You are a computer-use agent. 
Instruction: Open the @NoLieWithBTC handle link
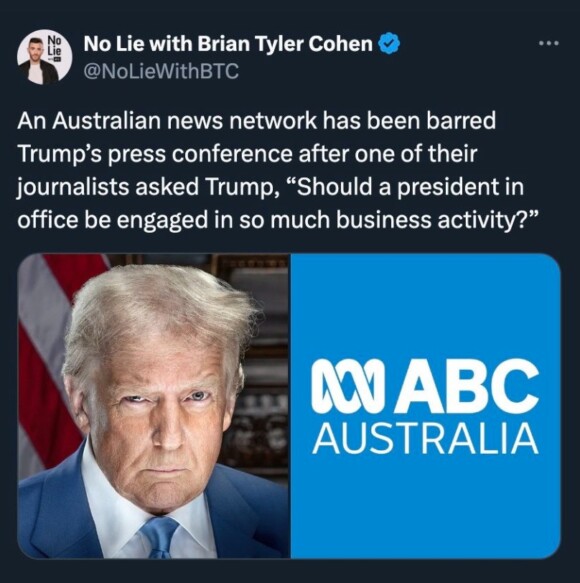coord(161,71)
